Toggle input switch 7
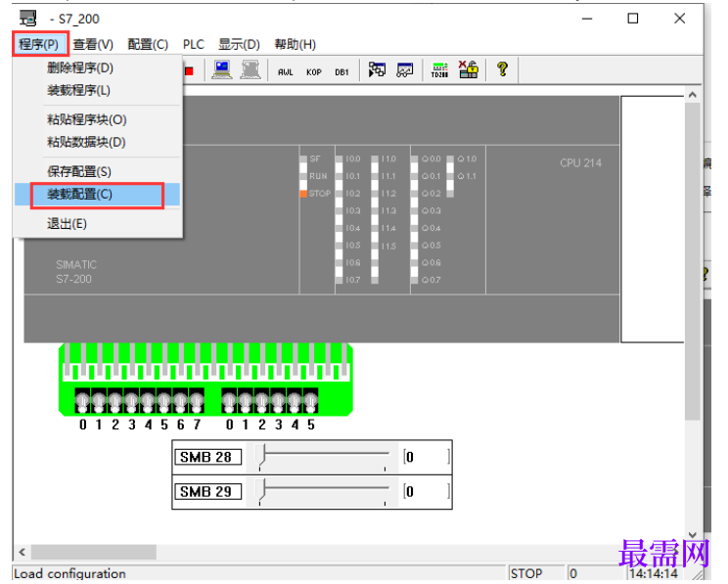 tap(197, 401)
